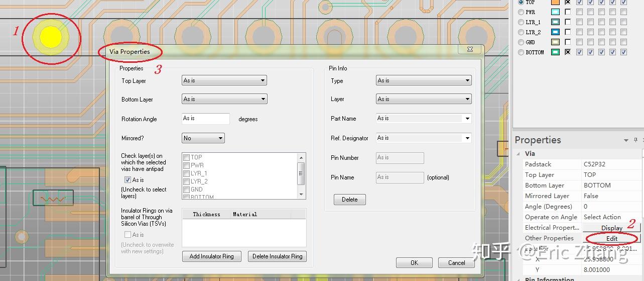Open the LYR_2 layer color swatch

coord(555,32)
